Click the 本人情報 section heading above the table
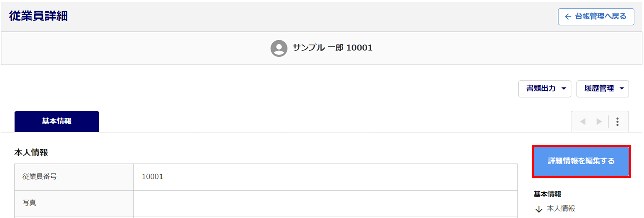This screenshot has width=644, height=218. click(x=31, y=152)
